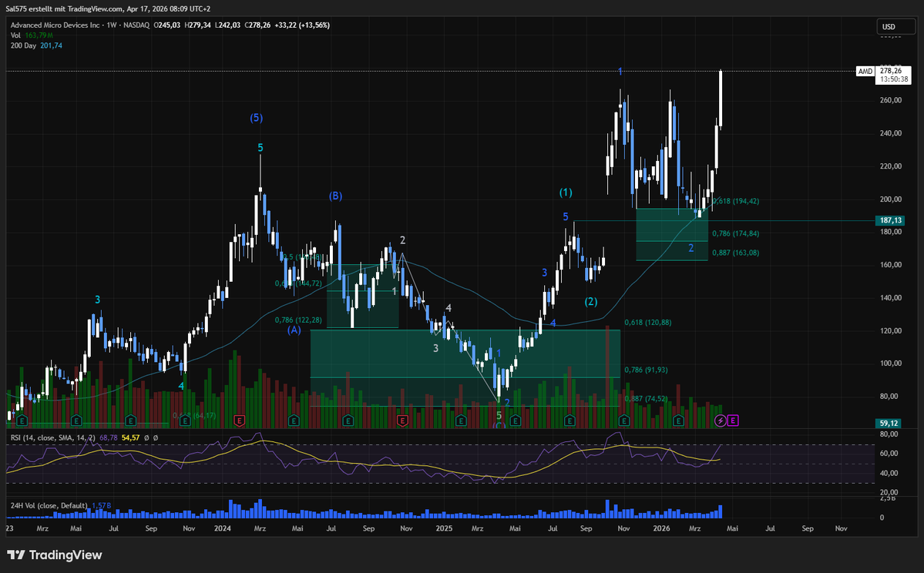Image resolution: width=924 pixels, height=573 pixels.
Task: Click the purple upcoming earnings E icon
Action: coord(732,421)
